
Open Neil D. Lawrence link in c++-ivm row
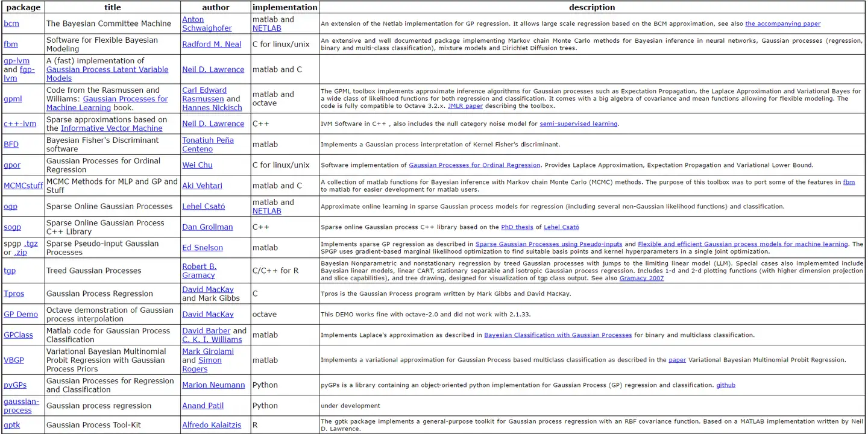click(x=213, y=124)
